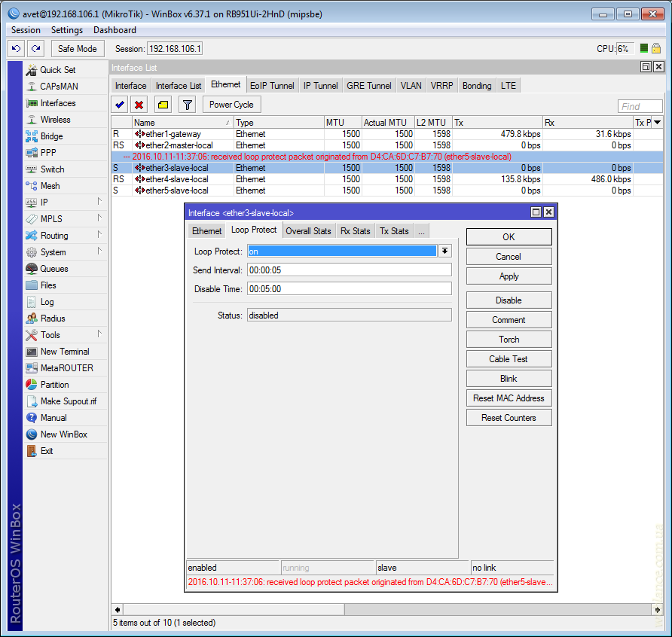Toggle Safe Mode button
This screenshot has height=637, width=672.
pos(77,48)
